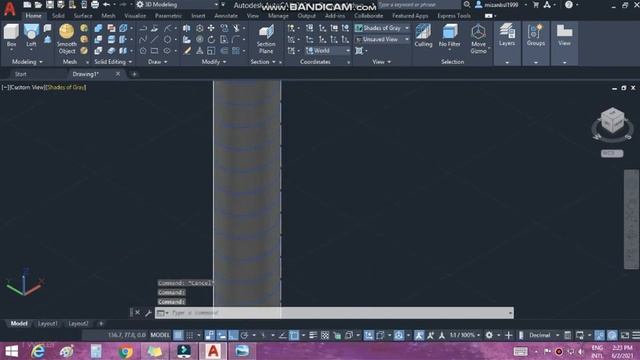
Task: Select the Rectangle draw tool
Action: click(x=154, y=51)
